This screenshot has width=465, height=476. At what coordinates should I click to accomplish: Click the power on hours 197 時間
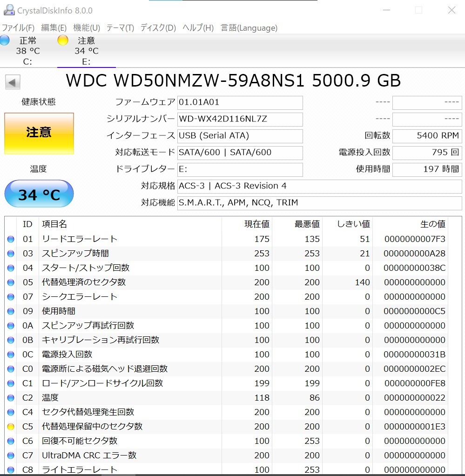(427, 169)
